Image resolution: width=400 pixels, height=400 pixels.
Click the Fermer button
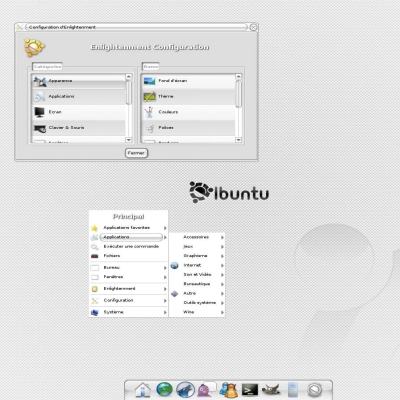136,153
